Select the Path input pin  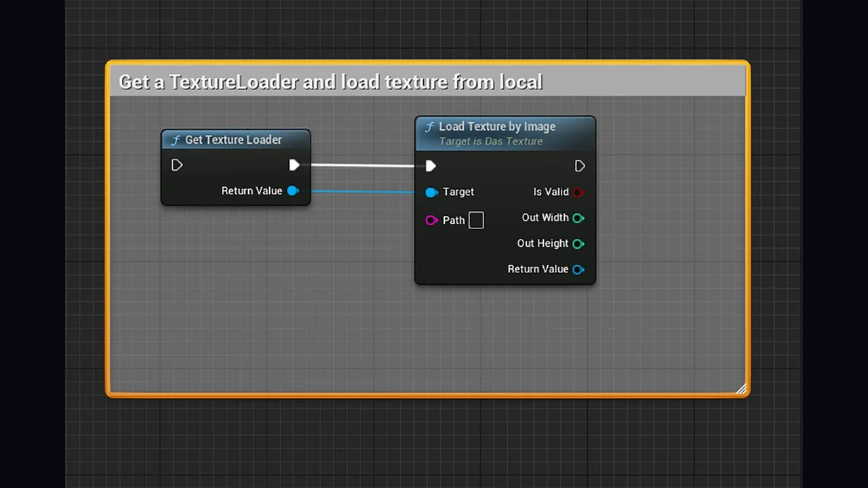pyautogui.click(x=432, y=220)
